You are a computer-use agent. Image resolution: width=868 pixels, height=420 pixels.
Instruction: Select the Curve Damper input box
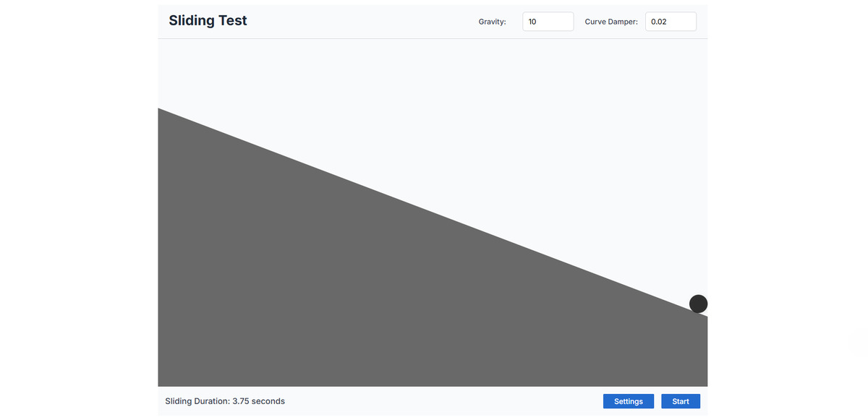(x=671, y=22)
